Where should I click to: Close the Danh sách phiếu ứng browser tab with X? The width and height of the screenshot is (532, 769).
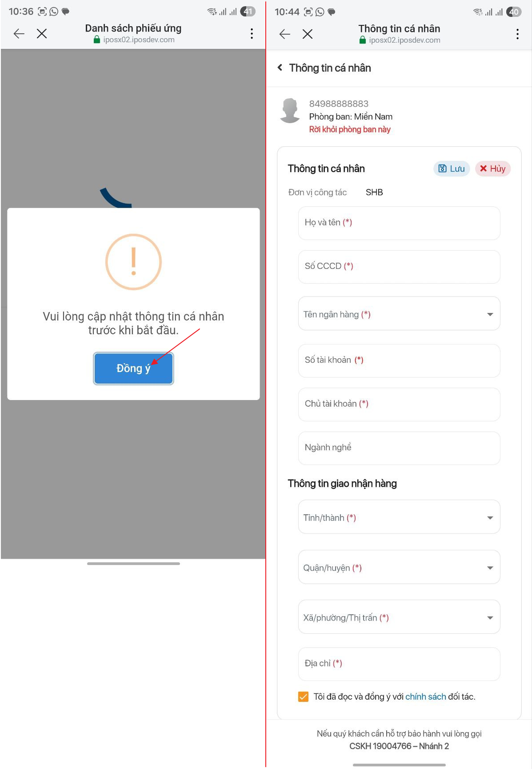42,33
